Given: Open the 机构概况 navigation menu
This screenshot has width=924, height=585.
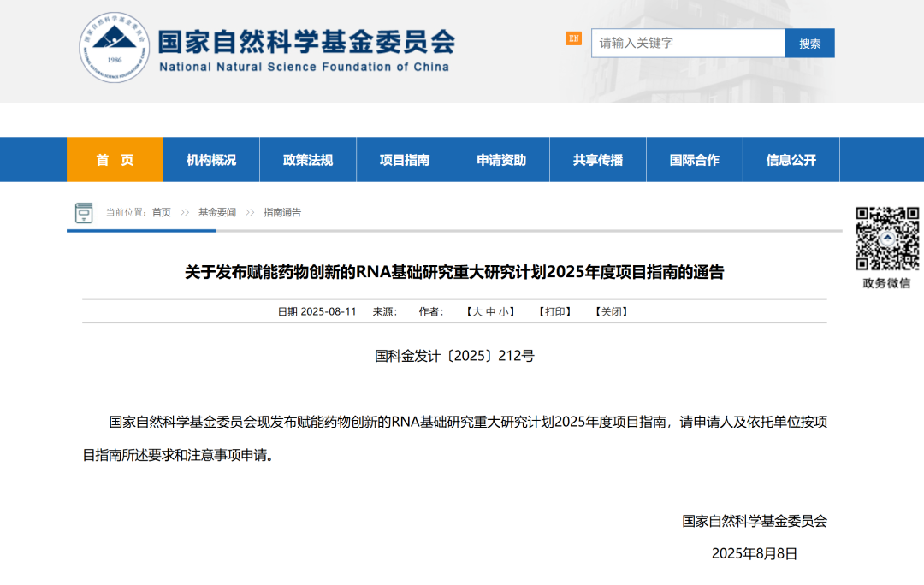Looking at the screenshot, I should (211, 160).
